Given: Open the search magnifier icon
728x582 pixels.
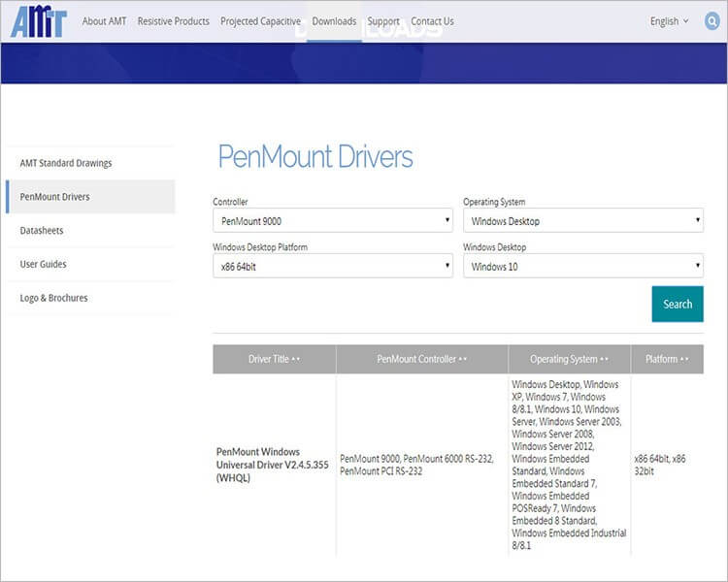Looking at the screenshot, I should pyautogui.click(x=712, y=21).
